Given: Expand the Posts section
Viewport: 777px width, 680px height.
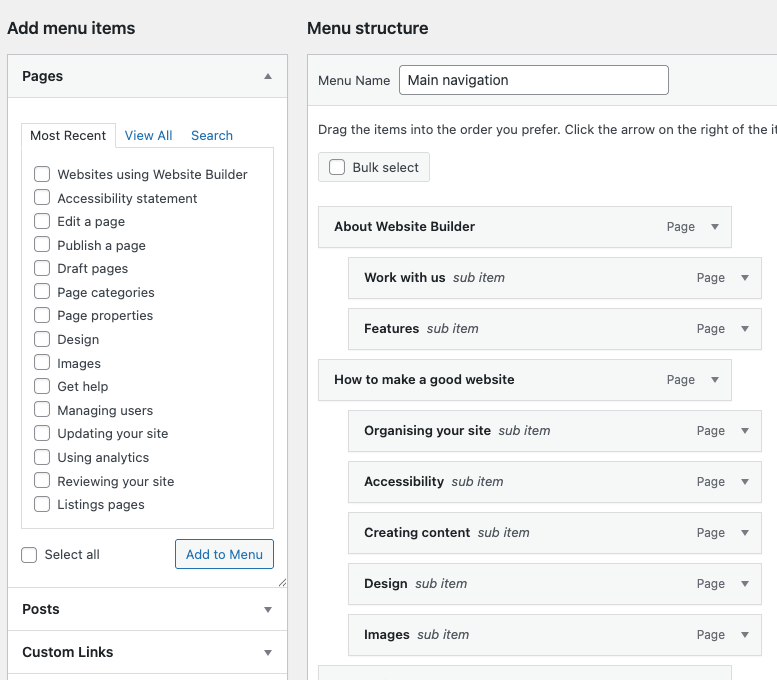Looking at the screenshot, I should tap(267, 609).
